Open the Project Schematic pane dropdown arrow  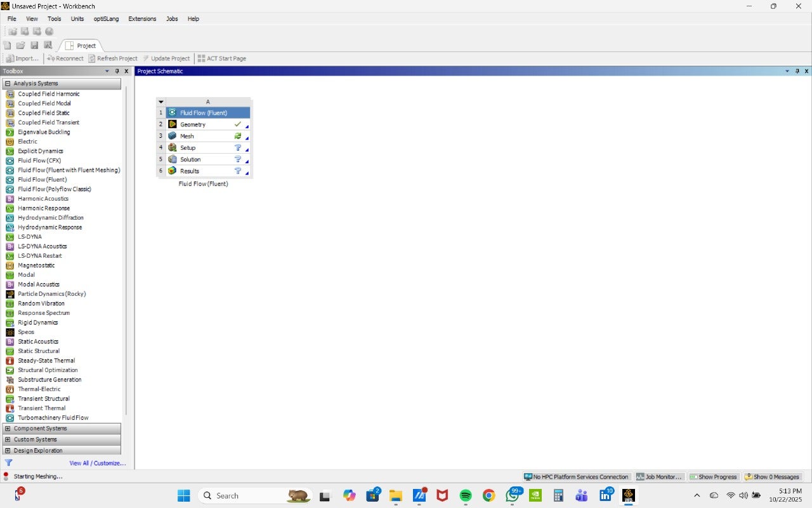pyautogui.click(x=787, y=71)
